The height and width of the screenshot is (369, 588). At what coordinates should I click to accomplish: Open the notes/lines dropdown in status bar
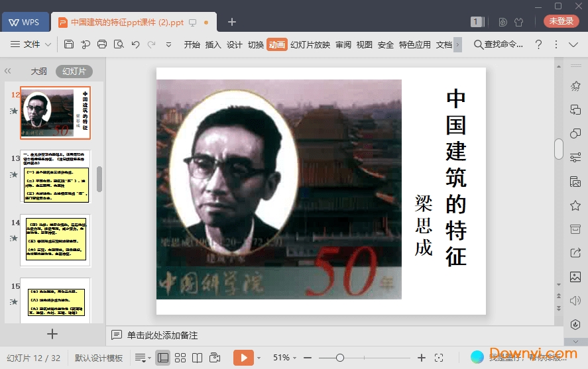(x=143, y=358)
